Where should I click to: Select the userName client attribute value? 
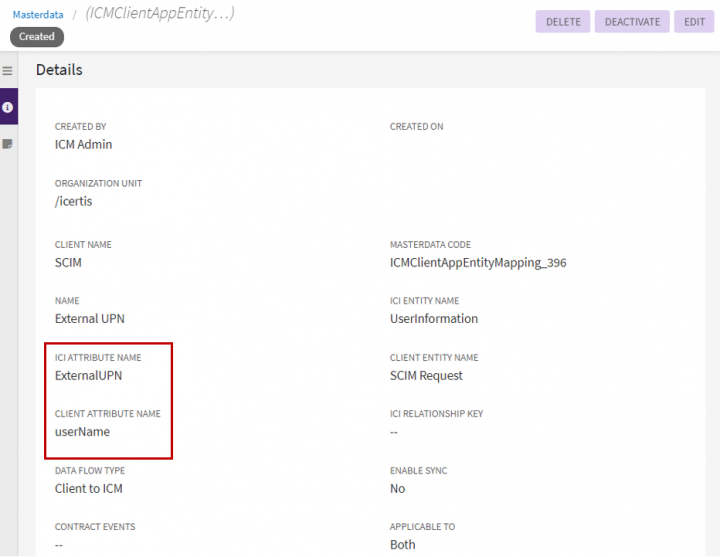coord(82,432)
